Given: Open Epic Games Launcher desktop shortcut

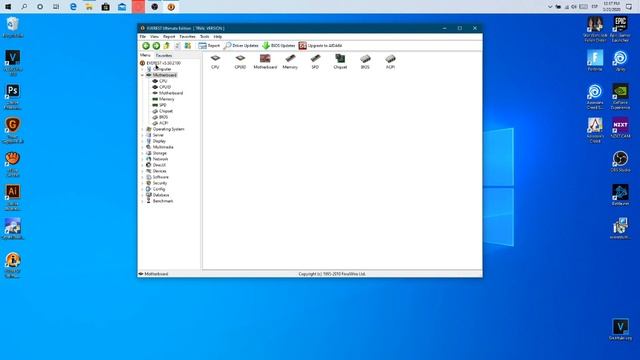Looking at the screenshot, I should point(620,29).
